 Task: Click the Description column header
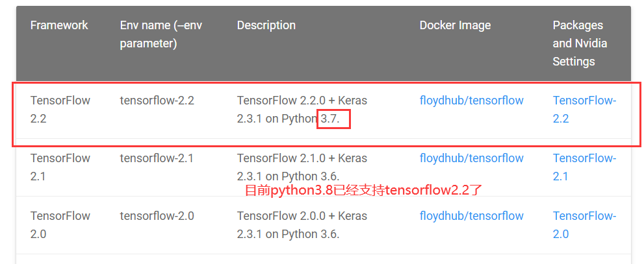tap(266, 25)
